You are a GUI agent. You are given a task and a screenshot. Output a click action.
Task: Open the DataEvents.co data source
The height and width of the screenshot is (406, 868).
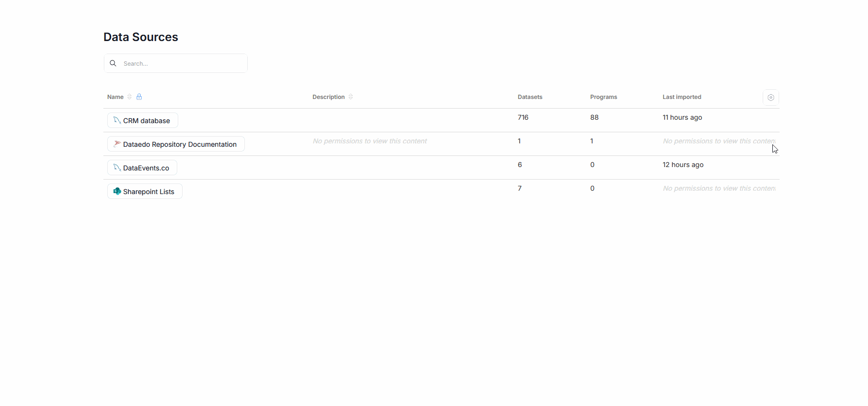[146, 168]
